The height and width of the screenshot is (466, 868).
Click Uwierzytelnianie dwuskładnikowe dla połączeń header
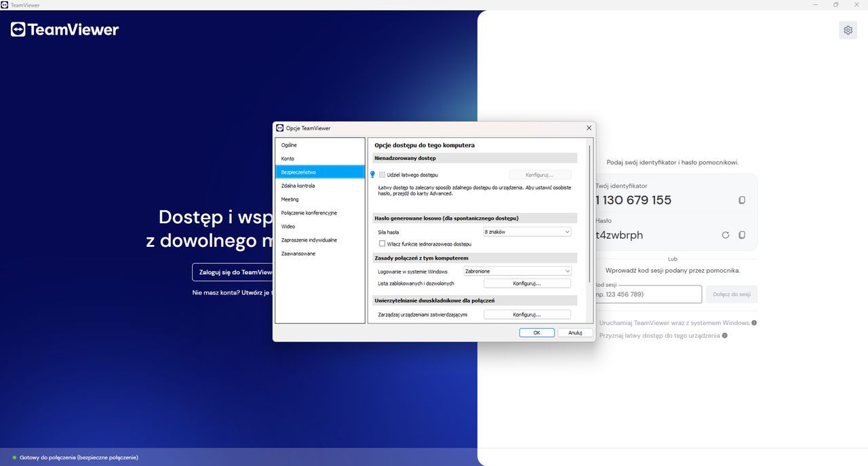(x=475, y=300)
